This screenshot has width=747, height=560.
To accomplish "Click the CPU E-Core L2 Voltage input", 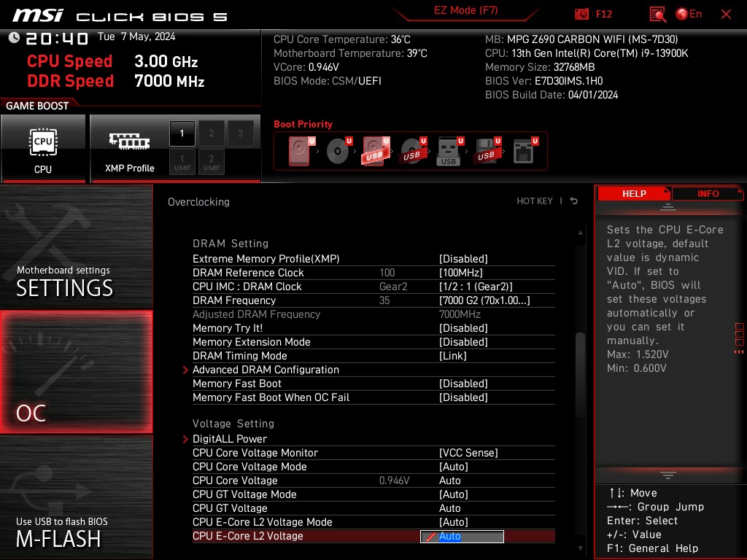I will coord(462,536).
